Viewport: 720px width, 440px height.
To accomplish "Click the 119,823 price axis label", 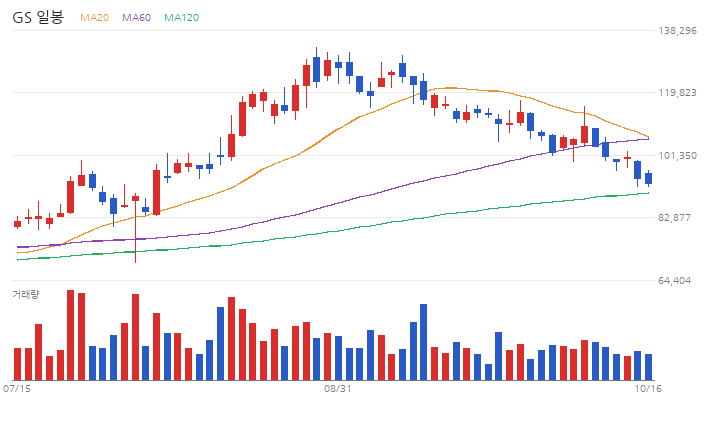I will pyautogui.click(x=677, y=93).
